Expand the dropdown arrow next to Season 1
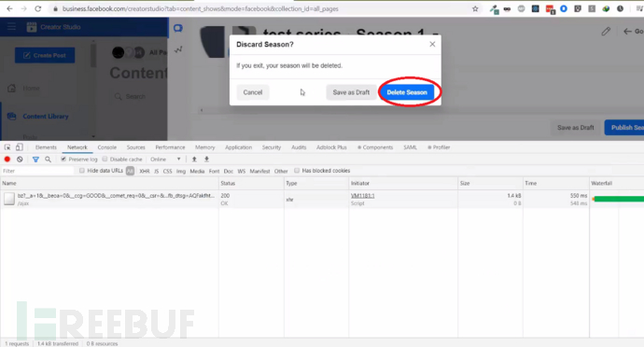This screenshot has width=644, height=347. tap(435, 34)
